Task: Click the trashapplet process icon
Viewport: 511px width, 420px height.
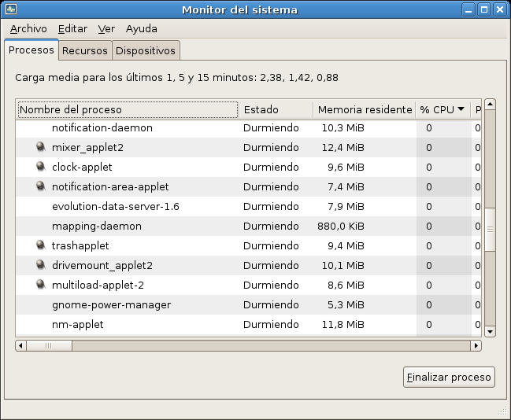Action: (41, 245)
